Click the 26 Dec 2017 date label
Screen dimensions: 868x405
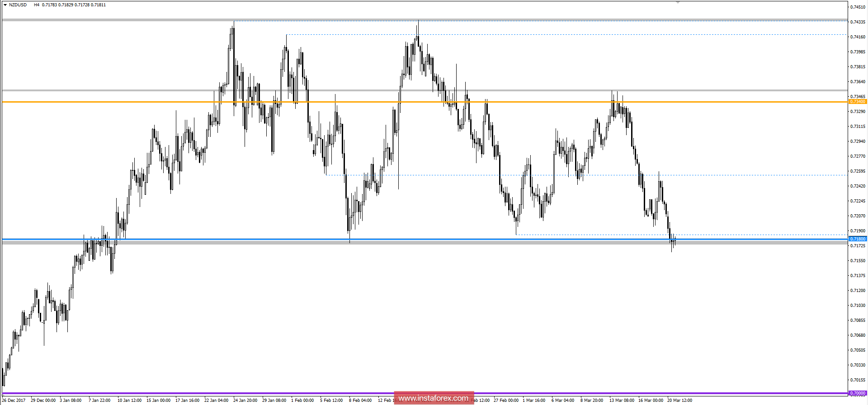(14, 400)
